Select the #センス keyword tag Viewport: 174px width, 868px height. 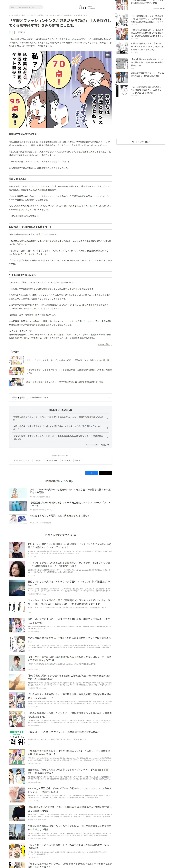78,460
